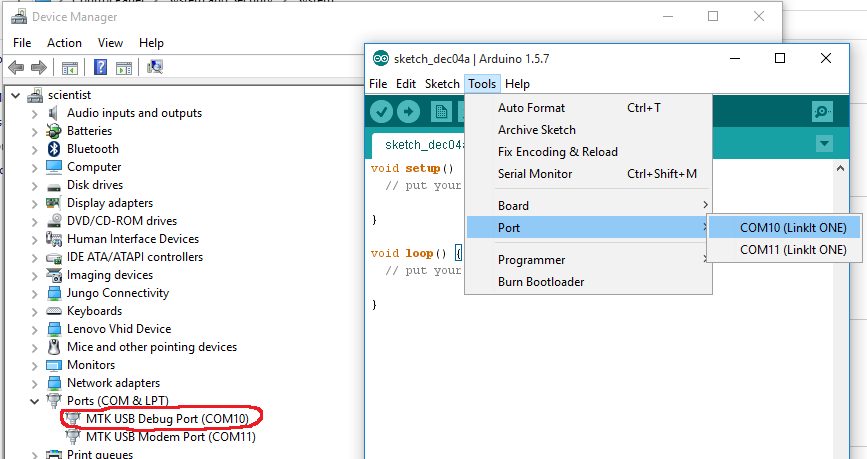Click the action pane toolbar icon in Device Manager
Image resolution: width=867 pixels, height=459 pixels.
(x=124, y=68)
